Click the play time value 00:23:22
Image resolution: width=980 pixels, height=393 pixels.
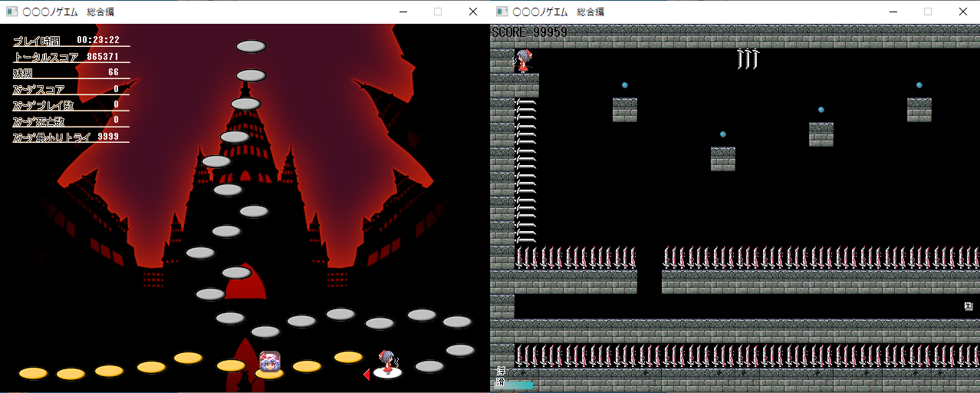(x=98, y=40)
